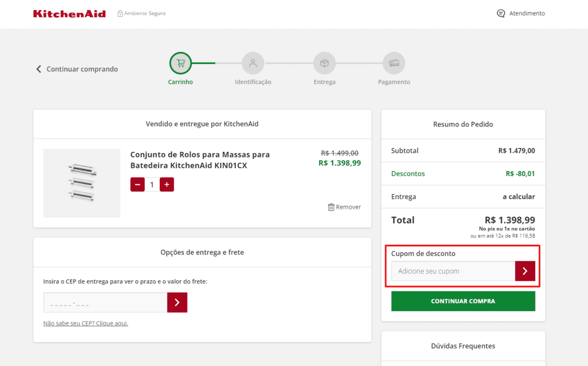Viewport: 588px width, 366px height.
Task: Open the 'Não sabe seu CEP? Clique aqui' link
Action: [85, 323]
